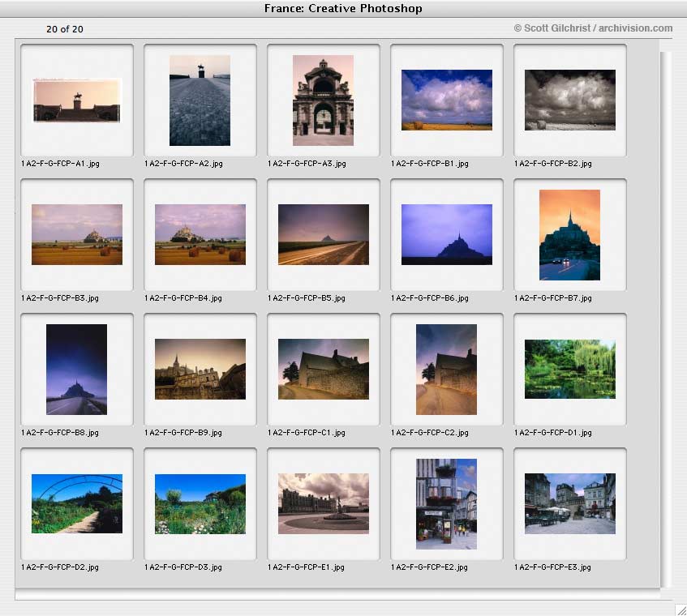Screen dimensions: 687x616
Task: Select the blue sky clouds thumbnail B1
Action: coord(446,100)
